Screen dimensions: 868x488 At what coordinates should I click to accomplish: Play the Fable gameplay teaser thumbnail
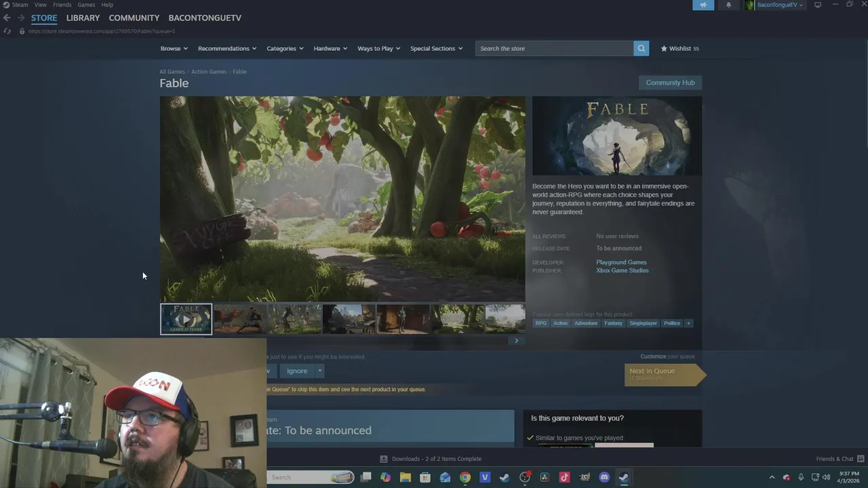click(x=186, y=319)
